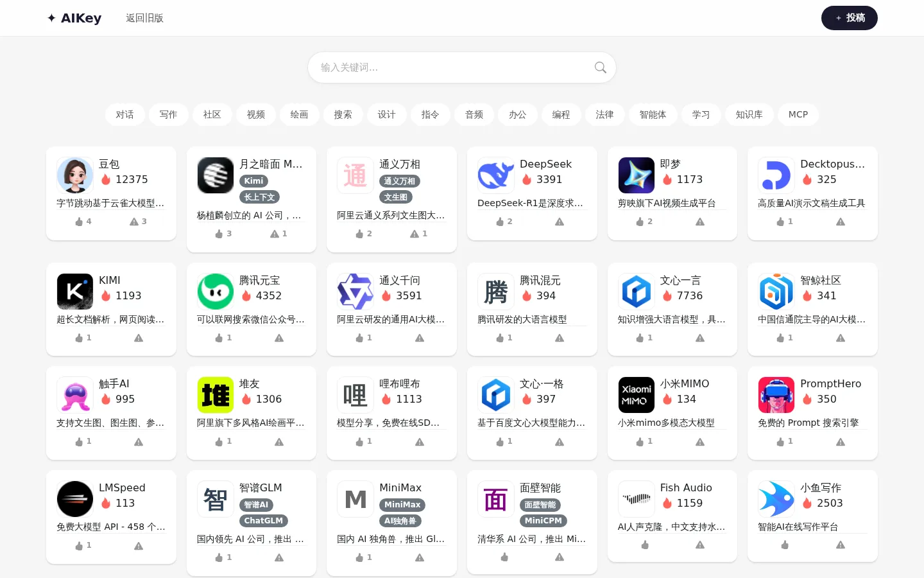Image resolution: width=924 pixels, height=578 pixels.
Task: Like the DeepSeek card with thumbs-up
Action: click(x=501, y=222)
